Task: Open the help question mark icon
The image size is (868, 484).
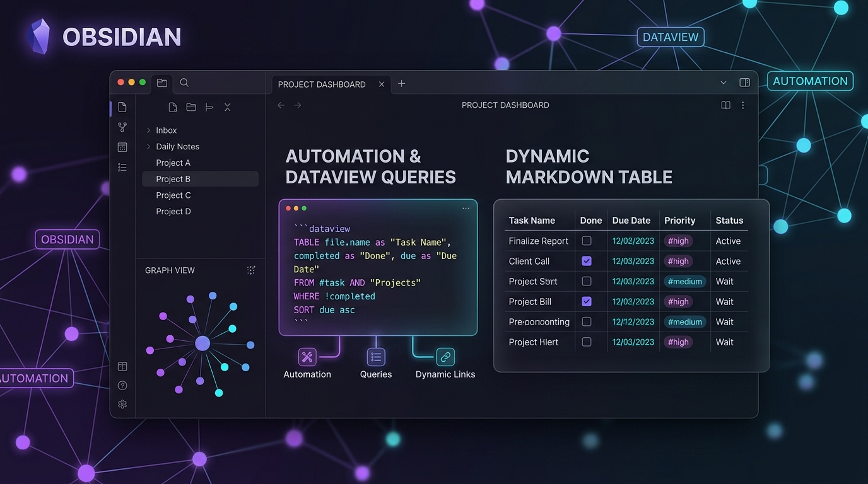Action: 122,386
